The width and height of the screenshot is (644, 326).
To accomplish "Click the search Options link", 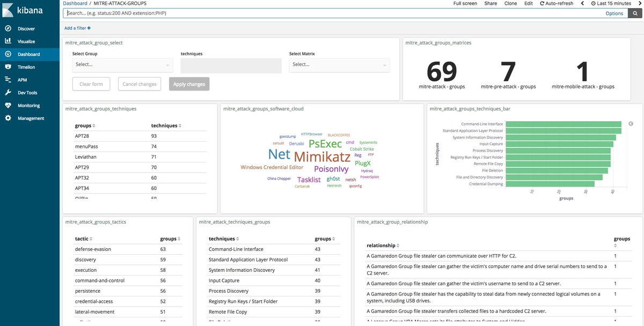I will click(x=614, y=13).
